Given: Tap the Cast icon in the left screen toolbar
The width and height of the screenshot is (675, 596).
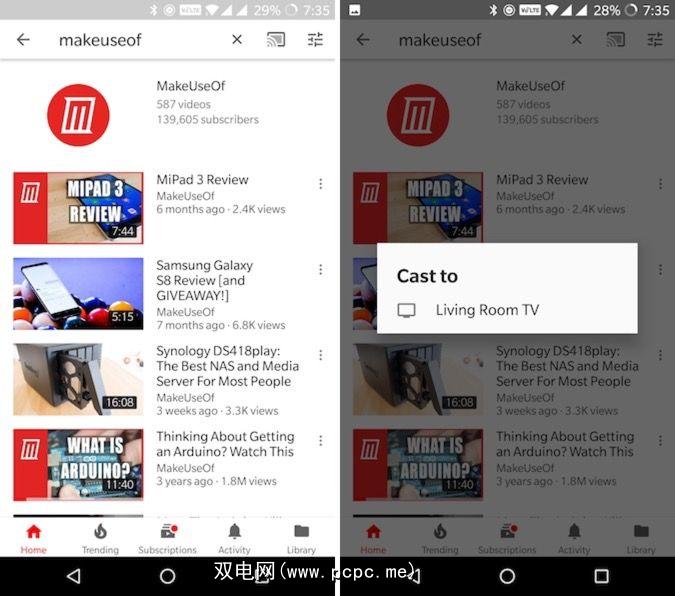Looking at the screenshot, I should click(276, 40).
